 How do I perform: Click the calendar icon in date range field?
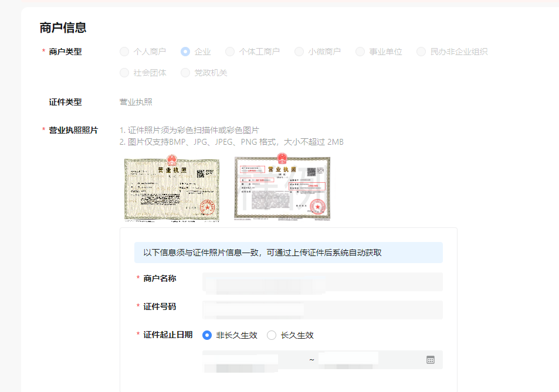click(x=430, y=360)
